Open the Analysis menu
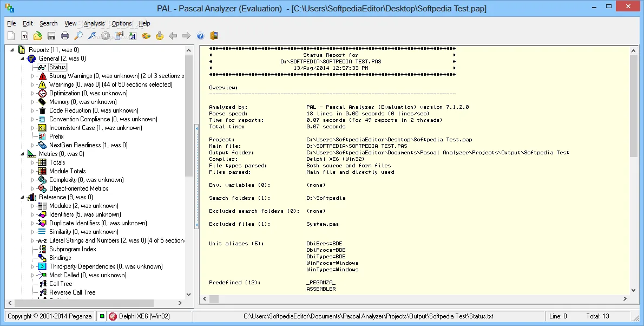644x326 pixels. (x=94, y=23)
